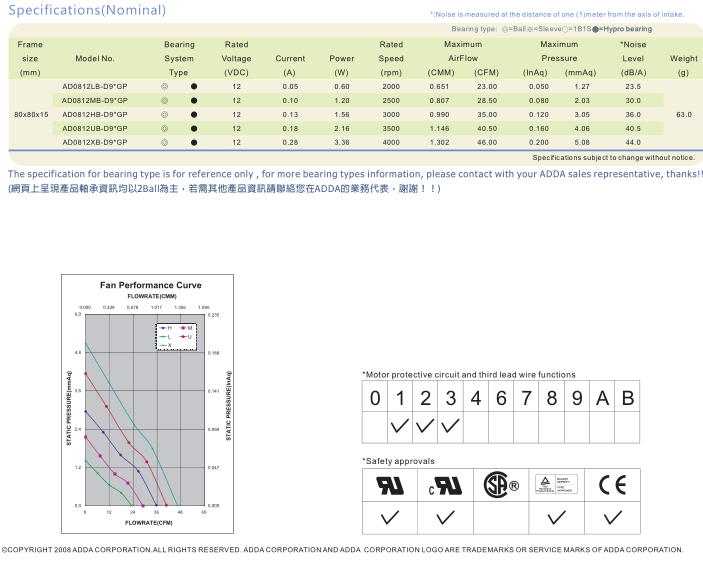The width and height of the screenshot is (703, 567).
Task: Click the Hypro bearing dot in AD0812UB-D9*GP row
Action: click(194, 129)
